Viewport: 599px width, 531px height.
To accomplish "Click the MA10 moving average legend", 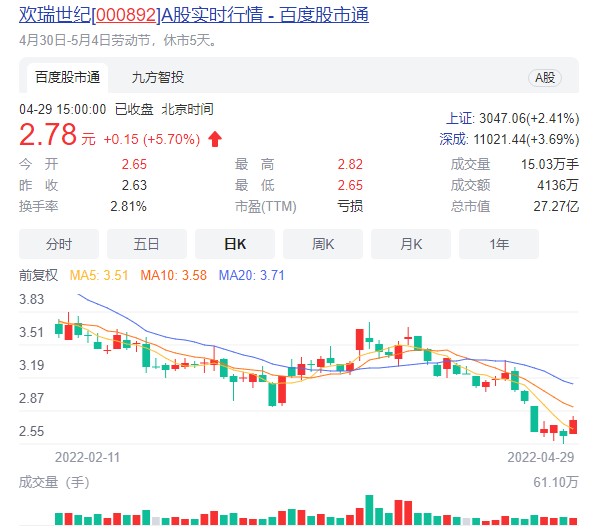I will tap(173, 275).
